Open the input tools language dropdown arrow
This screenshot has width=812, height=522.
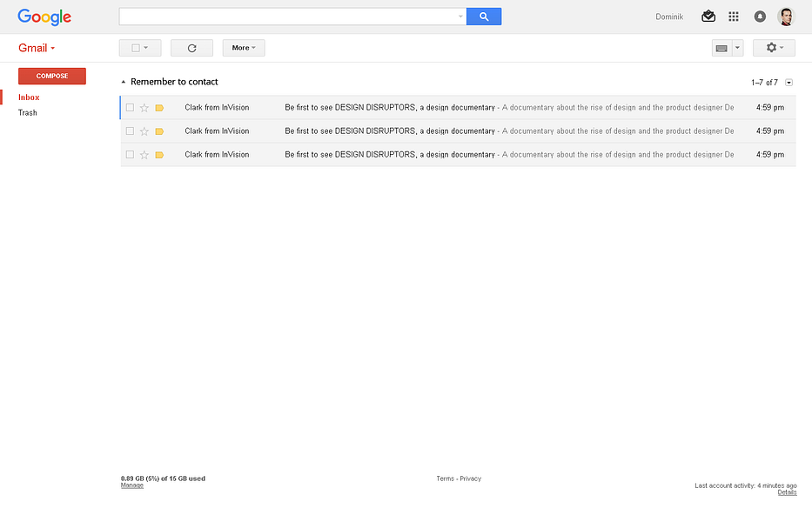(737, 48)
